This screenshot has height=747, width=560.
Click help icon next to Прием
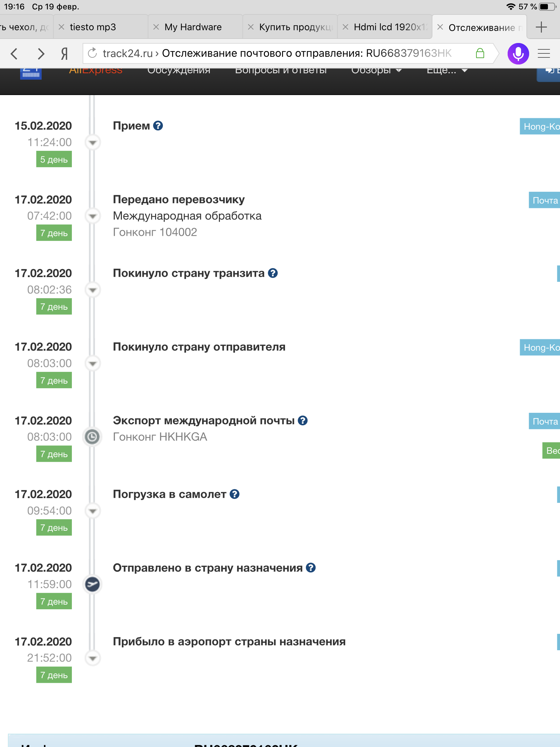pos(158,126)
